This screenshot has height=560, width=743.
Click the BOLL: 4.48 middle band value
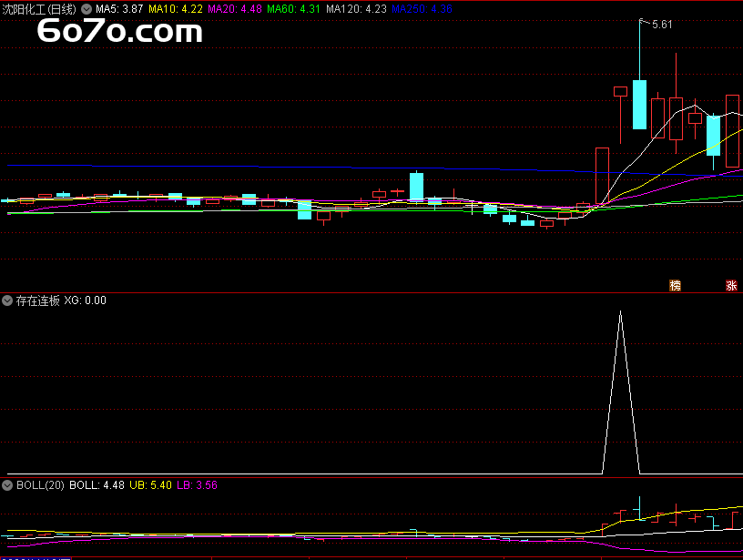[97, 485]
